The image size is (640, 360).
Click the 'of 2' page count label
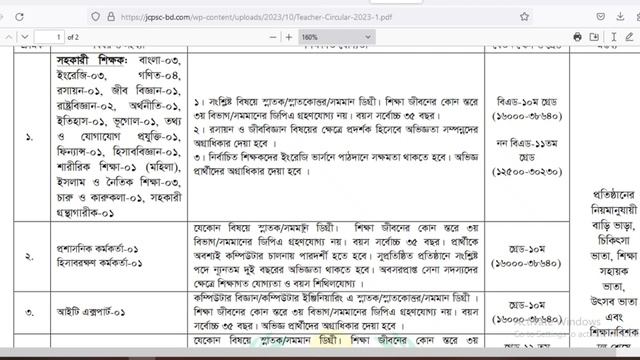(x=73, y=37)
